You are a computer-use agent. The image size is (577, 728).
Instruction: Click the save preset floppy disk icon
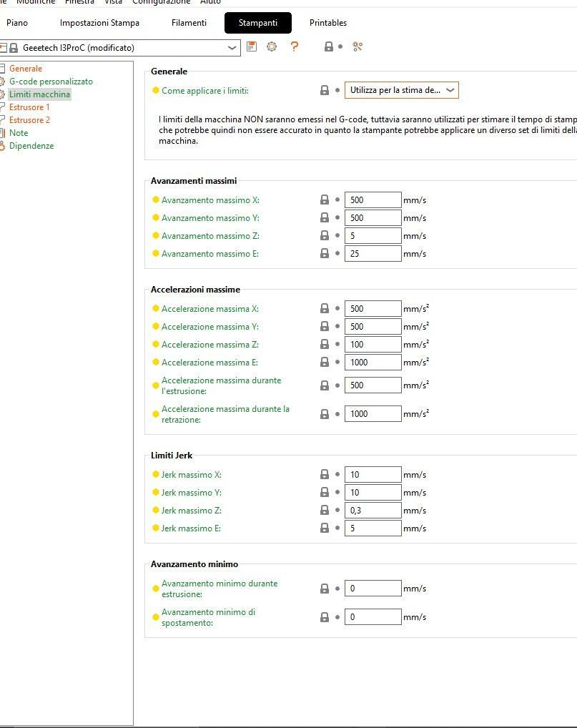coord(252,46)
